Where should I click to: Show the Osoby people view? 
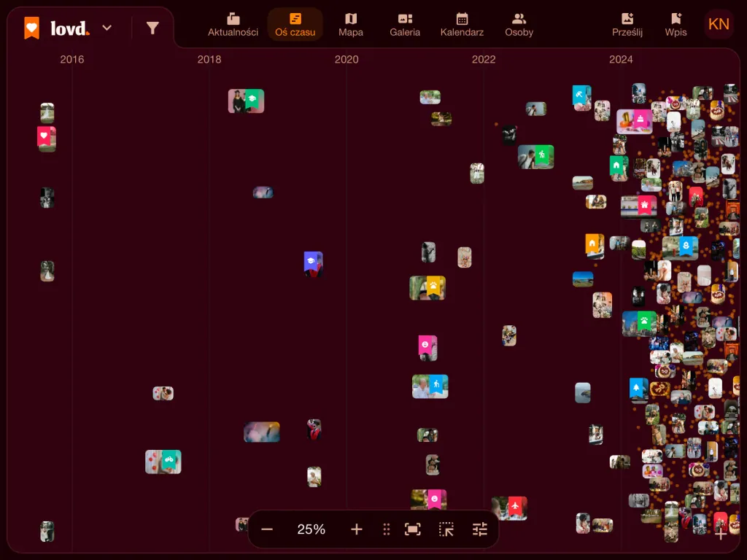tap(519, 25)
